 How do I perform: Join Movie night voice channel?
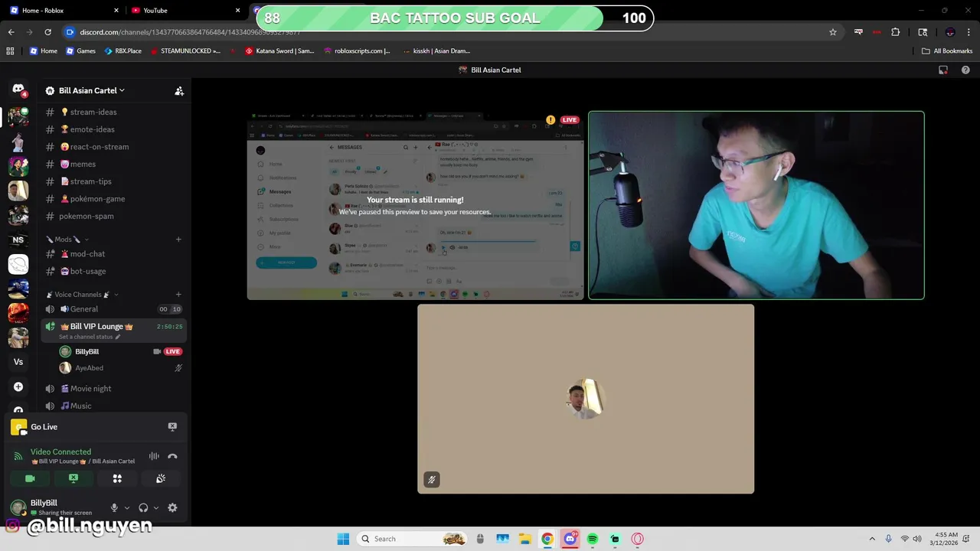[115, 388]
